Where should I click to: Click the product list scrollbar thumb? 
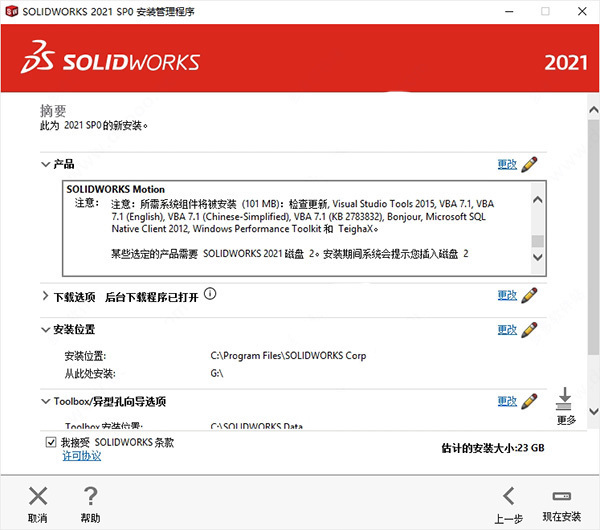pos(538,241)
